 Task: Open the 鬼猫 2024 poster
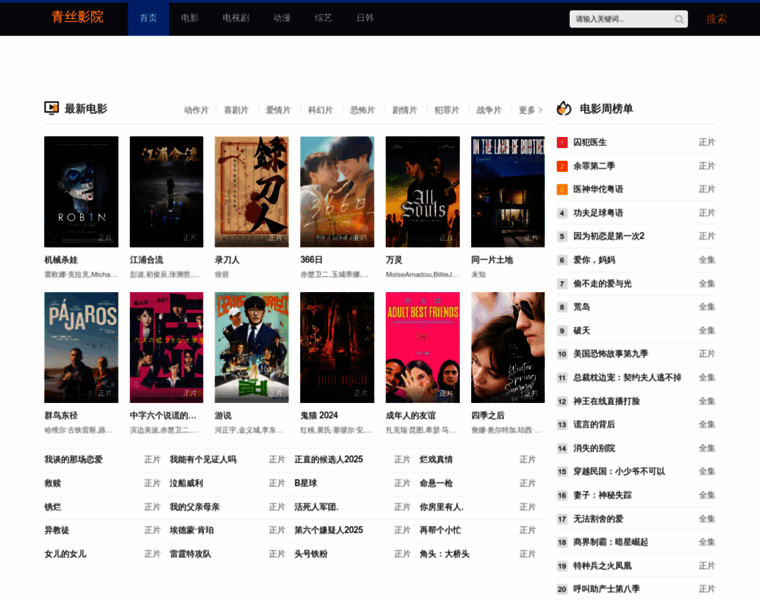pyautogui.click(x=337, y=347)
